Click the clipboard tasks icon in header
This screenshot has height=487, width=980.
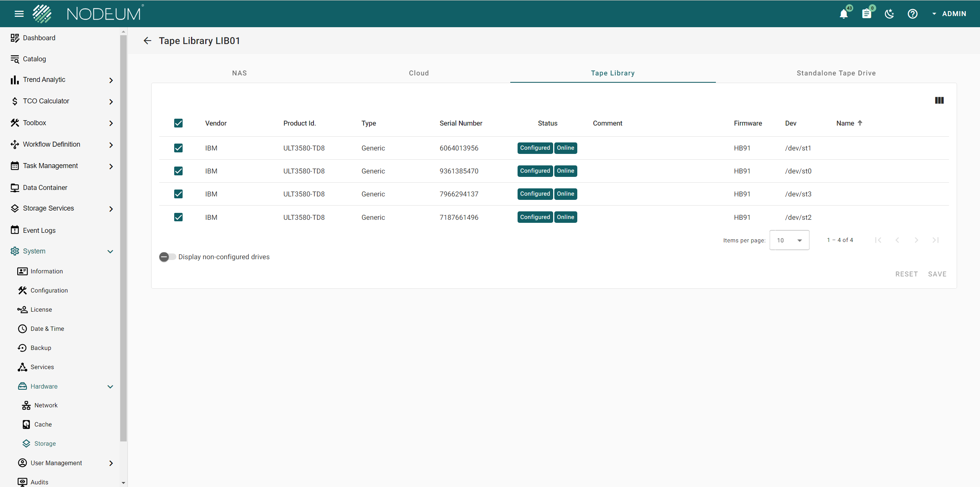pos(866,14)
